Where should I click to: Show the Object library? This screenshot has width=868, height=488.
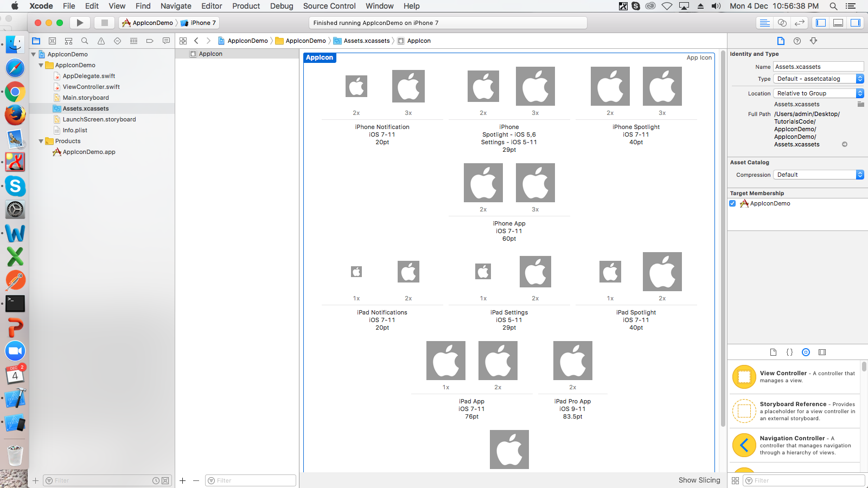[x=806, y=352]
